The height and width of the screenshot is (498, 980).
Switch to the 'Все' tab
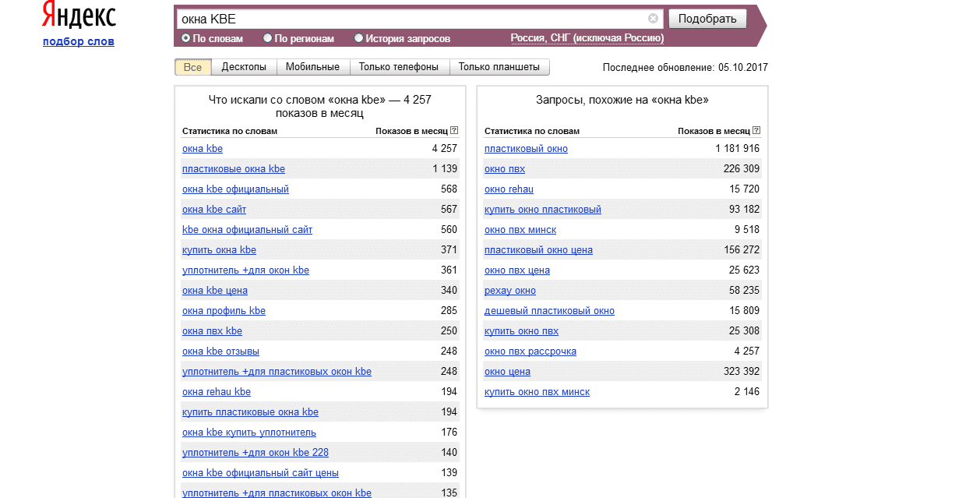pos(192,67)
